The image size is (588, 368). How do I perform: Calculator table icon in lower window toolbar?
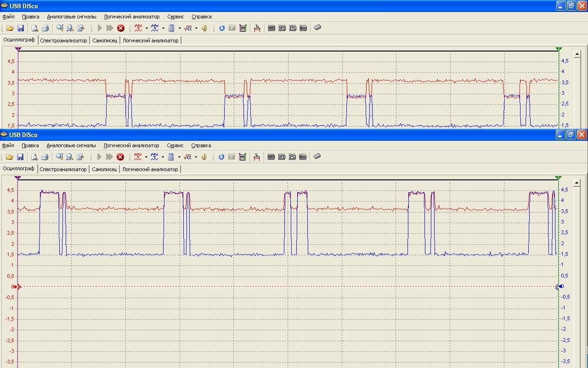pos(243,157)
